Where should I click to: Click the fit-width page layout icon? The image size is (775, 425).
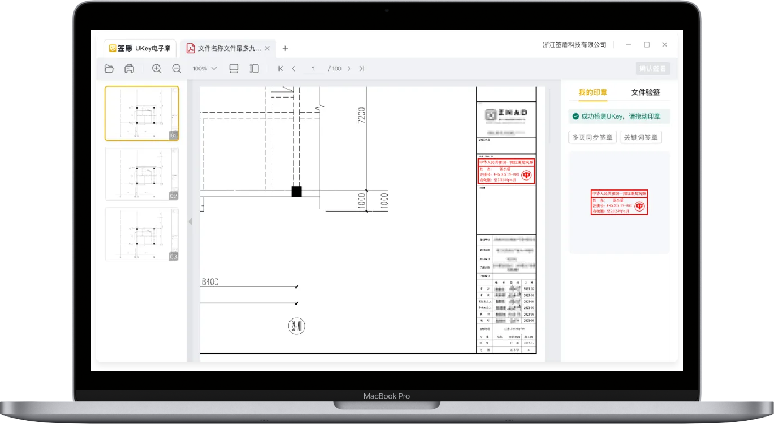click(234, 68)
